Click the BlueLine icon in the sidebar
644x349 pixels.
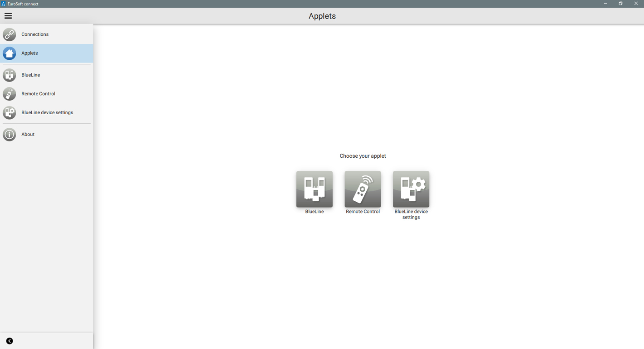coord(10,75)
